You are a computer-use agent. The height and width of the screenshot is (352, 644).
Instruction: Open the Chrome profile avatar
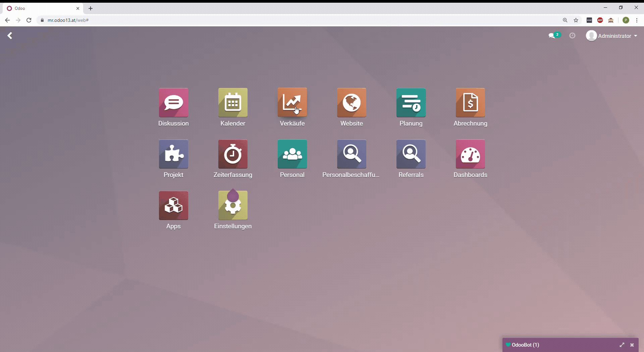pos(626,20)
